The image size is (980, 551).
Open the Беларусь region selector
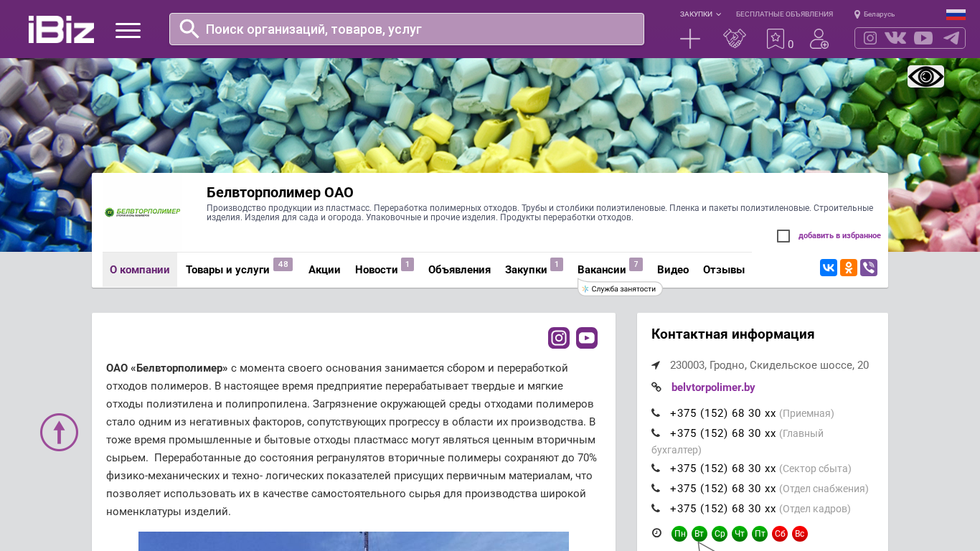[x=875, y=14]
